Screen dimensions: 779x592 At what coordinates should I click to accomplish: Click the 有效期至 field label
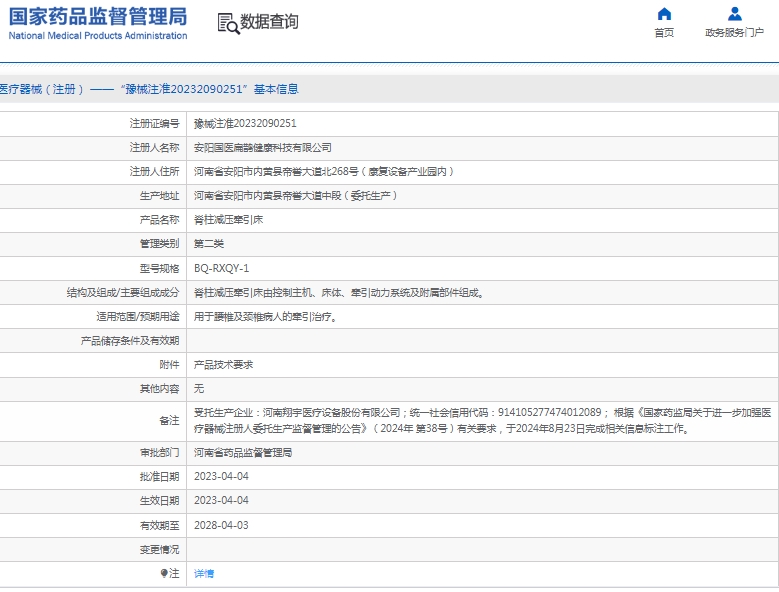(159, 525)
